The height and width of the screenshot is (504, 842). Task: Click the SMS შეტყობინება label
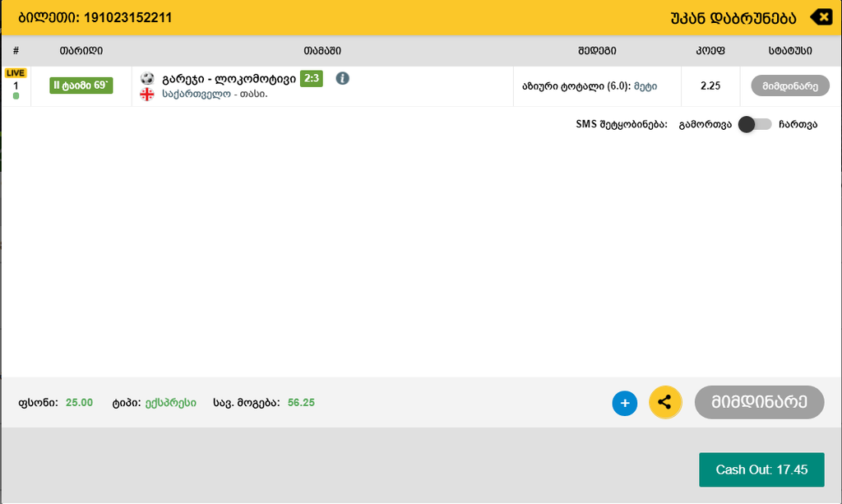click(x=622, y=124)
